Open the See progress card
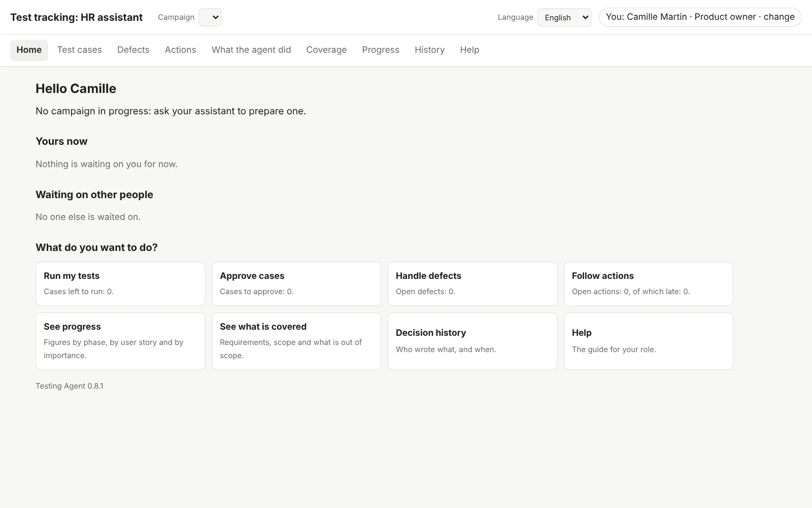The image size is (812, 508). [x=120, y=341]
